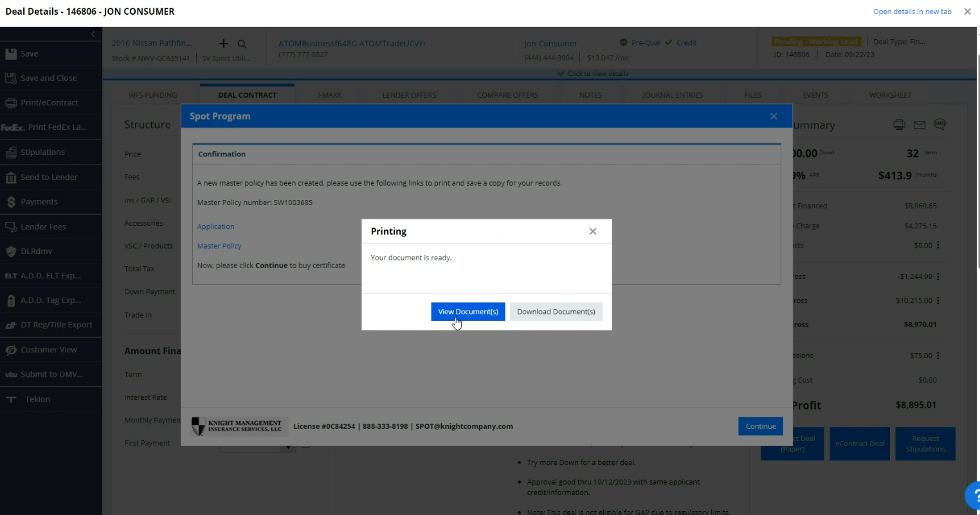Click Request Stipulations button
This screenshot has width=980, height=515.
[x=925, y=444]
